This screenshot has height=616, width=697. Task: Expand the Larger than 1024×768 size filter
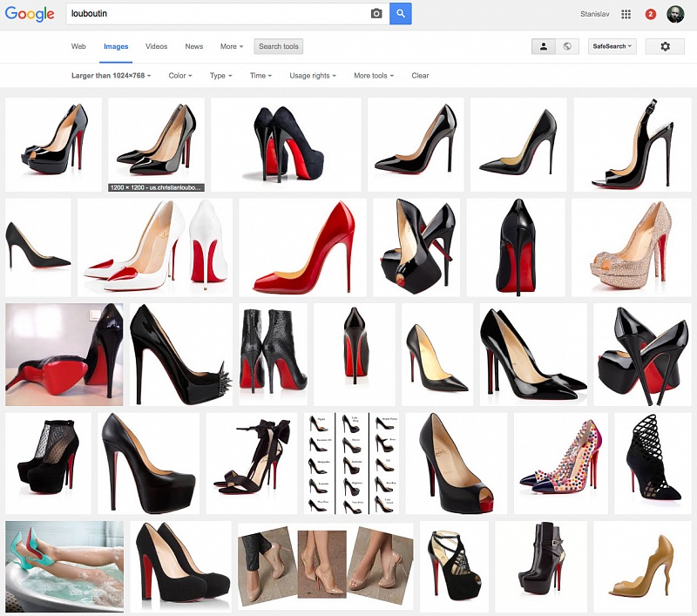[x=111, y=76]
